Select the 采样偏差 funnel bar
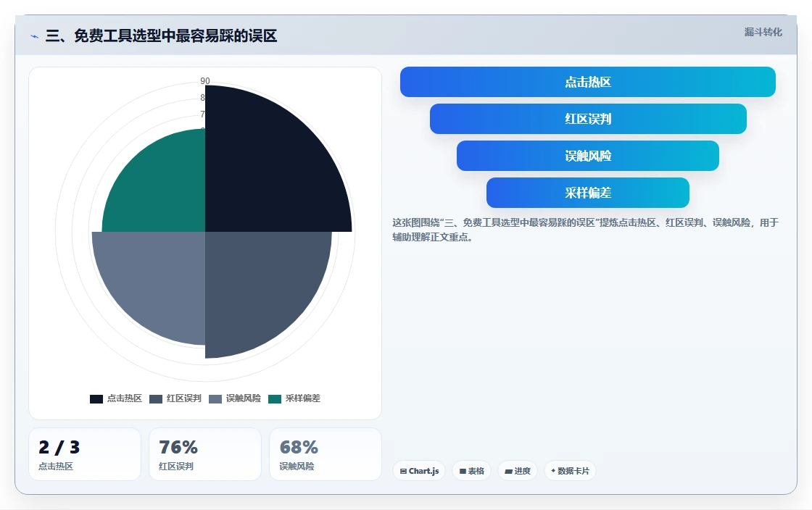 588,193
